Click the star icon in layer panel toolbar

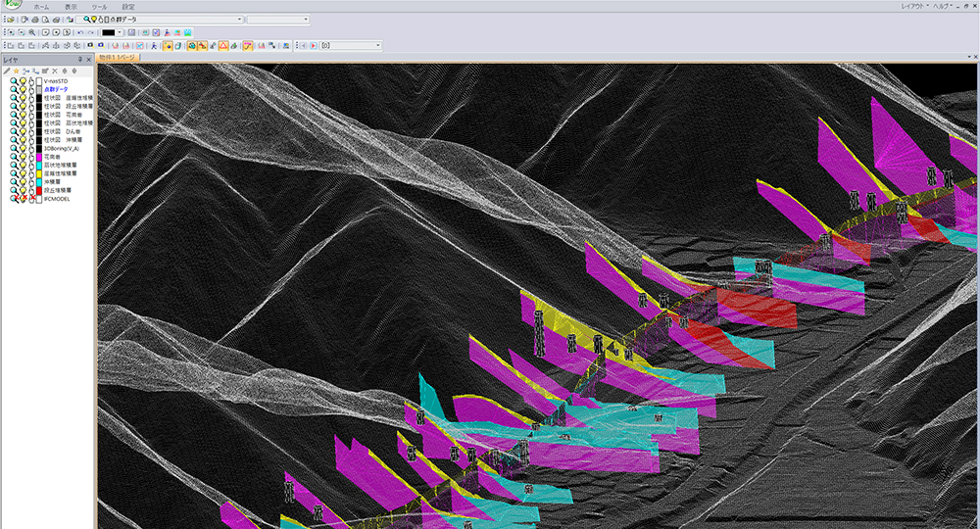17,72
